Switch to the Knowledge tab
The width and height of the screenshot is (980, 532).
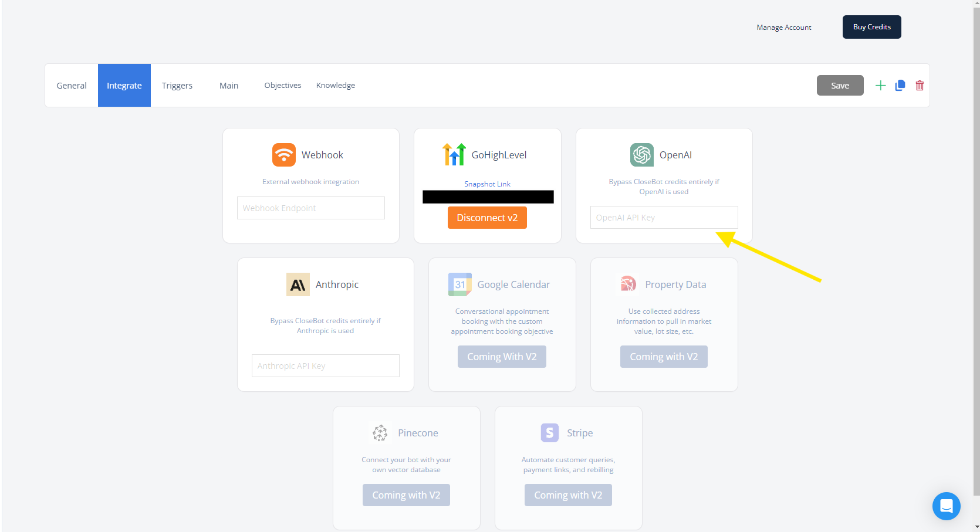[336, 86]
